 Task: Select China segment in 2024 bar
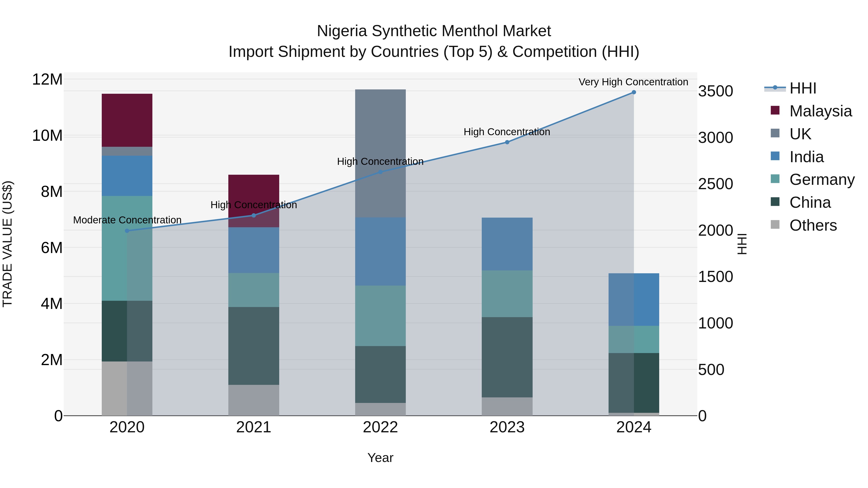click(x=634, y=383)
